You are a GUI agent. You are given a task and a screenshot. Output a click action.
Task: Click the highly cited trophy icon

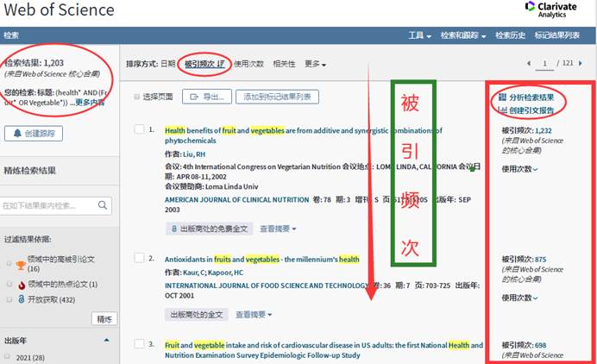(21, 265)
